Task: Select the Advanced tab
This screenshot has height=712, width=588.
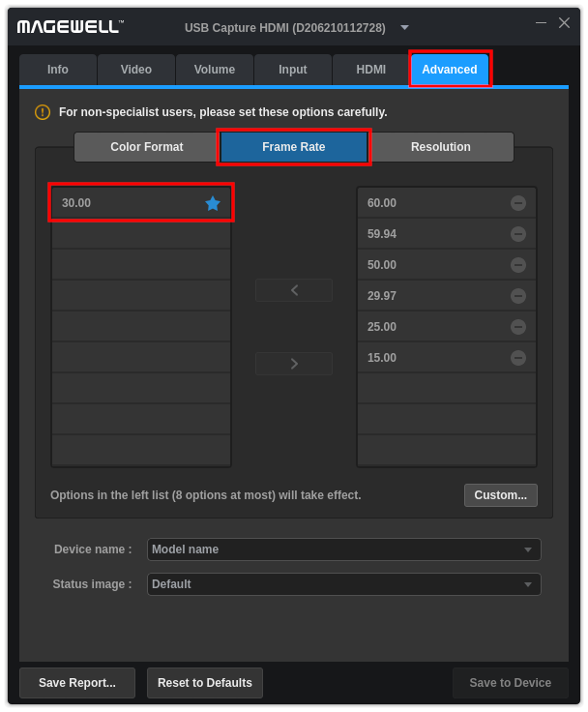Action: click(450, 70)
